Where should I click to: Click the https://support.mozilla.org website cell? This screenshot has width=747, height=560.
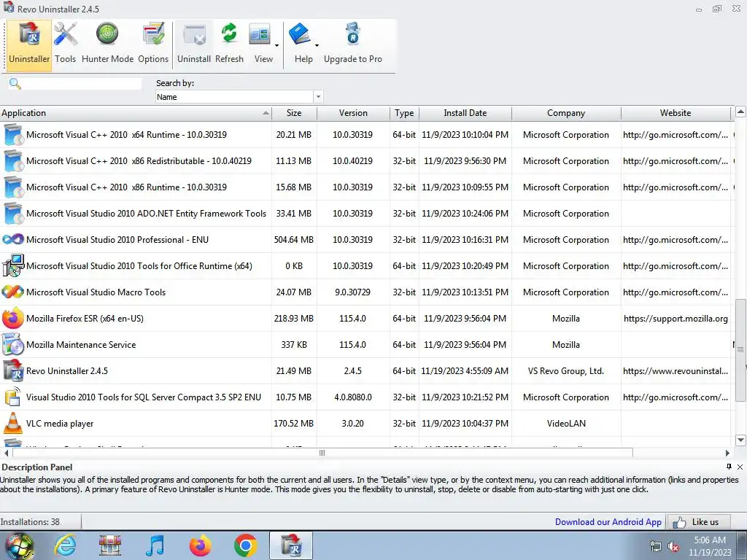click(x=676, y=318)
